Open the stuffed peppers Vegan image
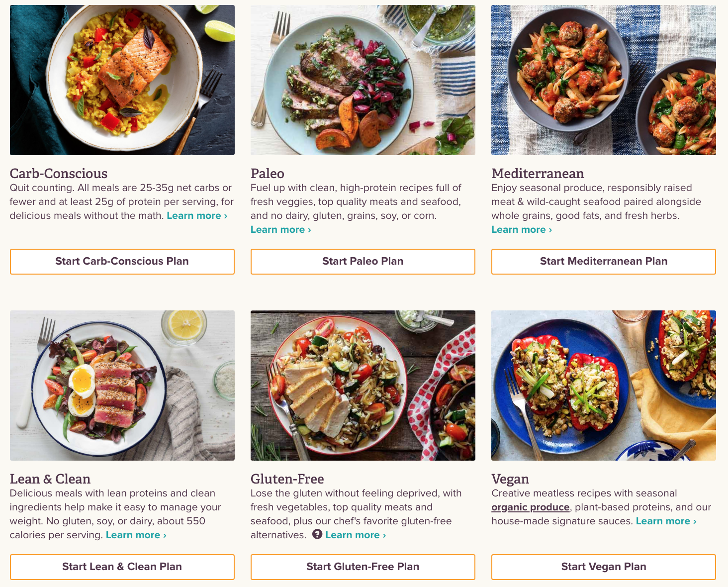The image size is (728, 587). 604,386
